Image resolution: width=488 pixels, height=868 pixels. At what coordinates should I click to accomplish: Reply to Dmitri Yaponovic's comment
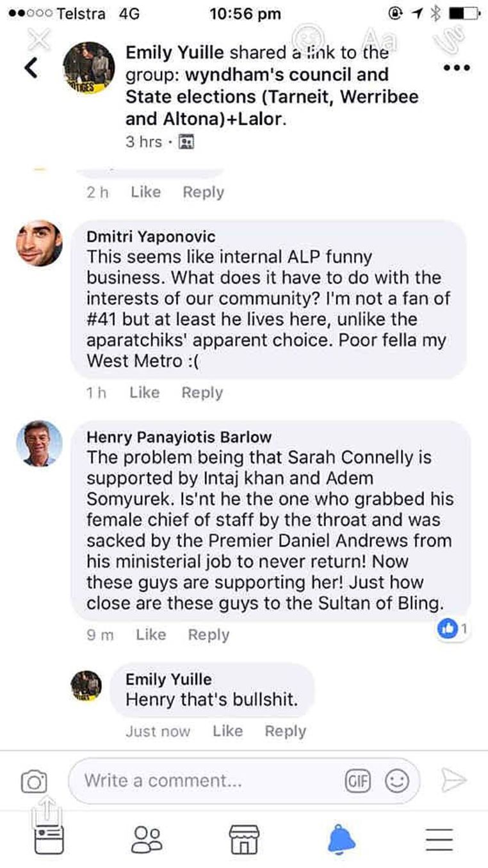(202, 392)
